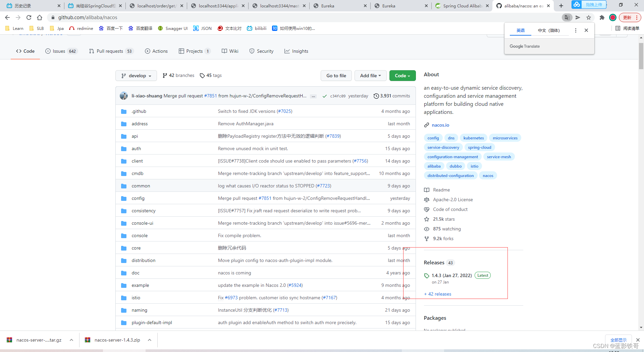Open the Code of conduct link

(450, 209)
